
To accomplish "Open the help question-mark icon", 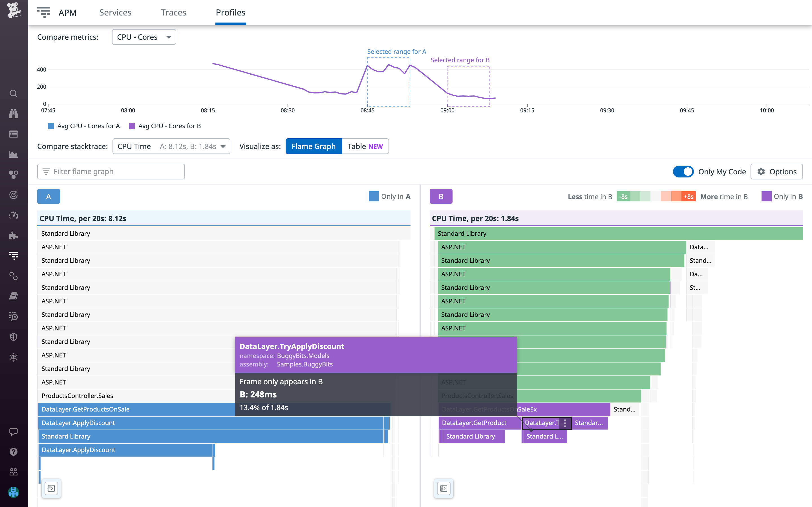I will coord(14,452).
